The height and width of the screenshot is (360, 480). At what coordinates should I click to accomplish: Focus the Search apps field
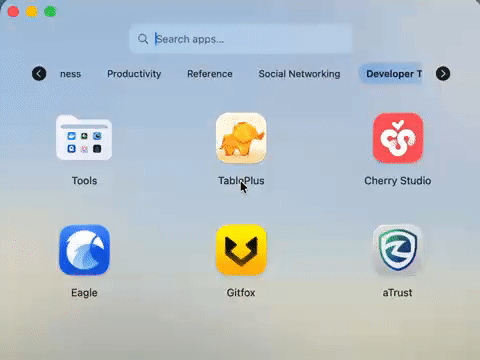click(x=240, y=39)
